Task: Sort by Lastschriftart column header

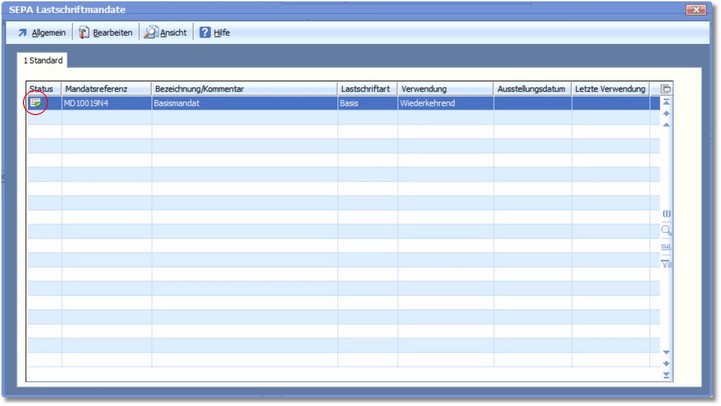Action: click(x=366, y=89)
